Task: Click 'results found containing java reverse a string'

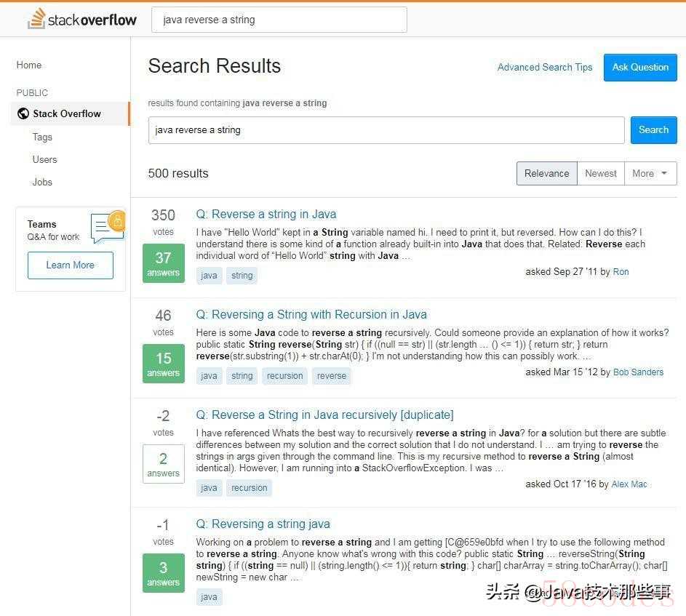Action: [238, 103]
